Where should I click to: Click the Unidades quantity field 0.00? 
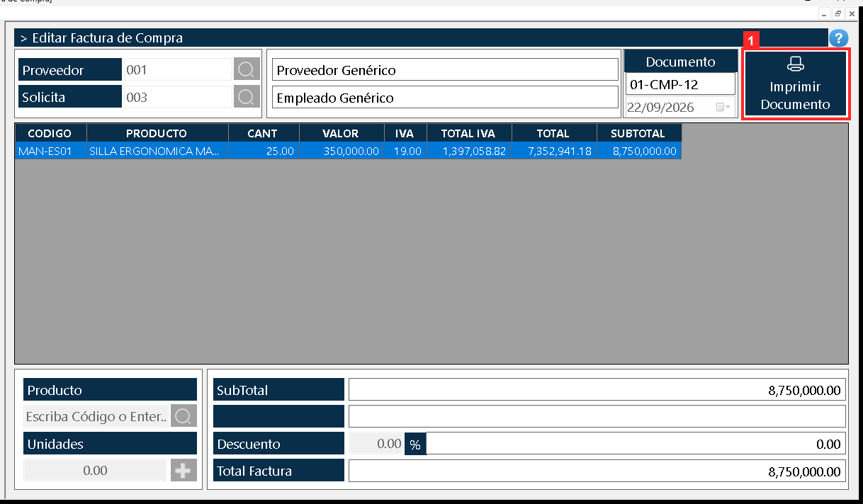96,471
